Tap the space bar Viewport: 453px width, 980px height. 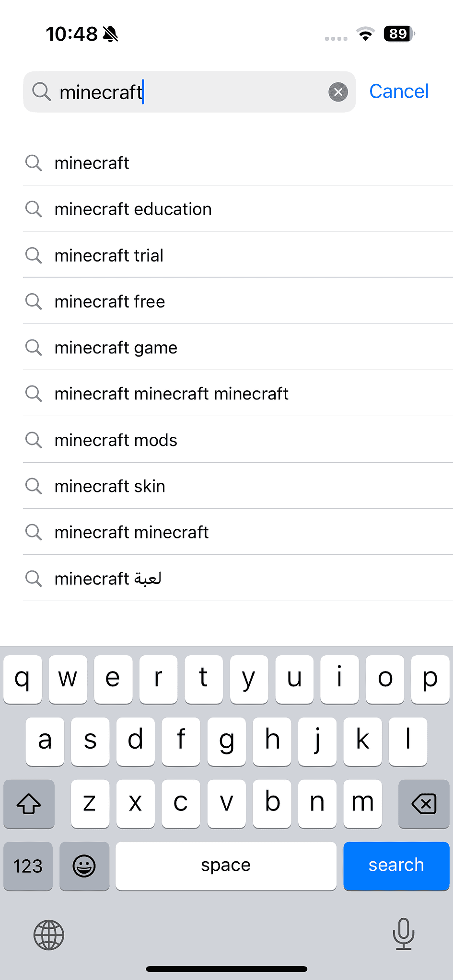[225, 866]
